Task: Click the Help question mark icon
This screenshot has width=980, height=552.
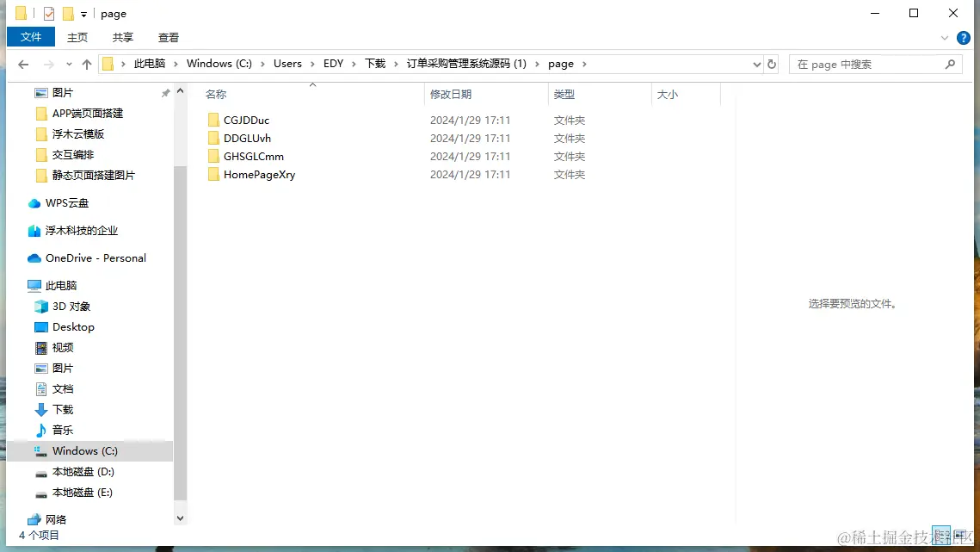Action: (963, 37)
